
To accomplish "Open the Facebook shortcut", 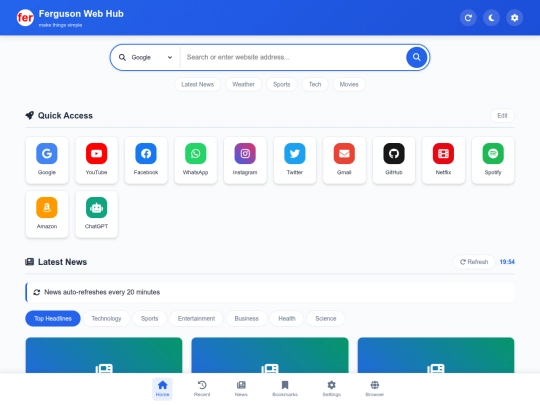I will [x=146, y=160].
